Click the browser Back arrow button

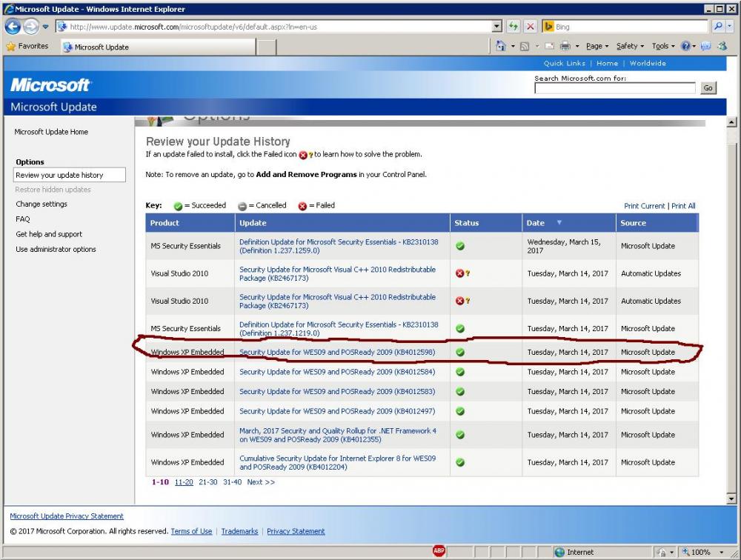click(13, 27)
